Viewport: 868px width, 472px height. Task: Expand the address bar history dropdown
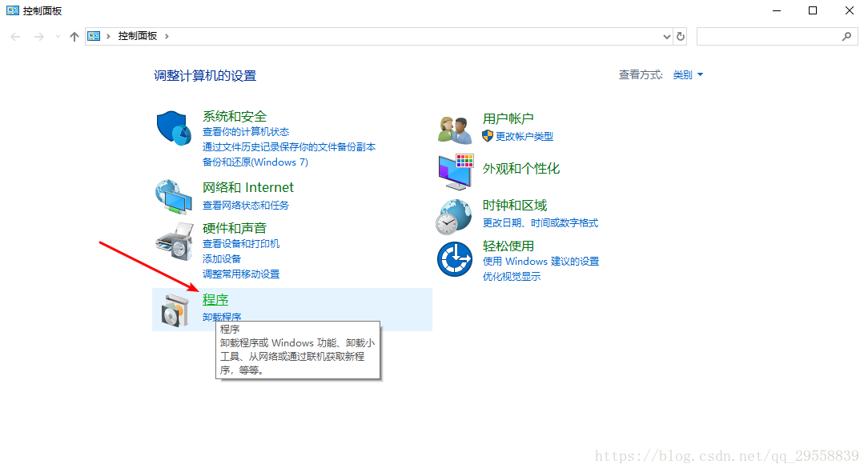pos(666,37)
